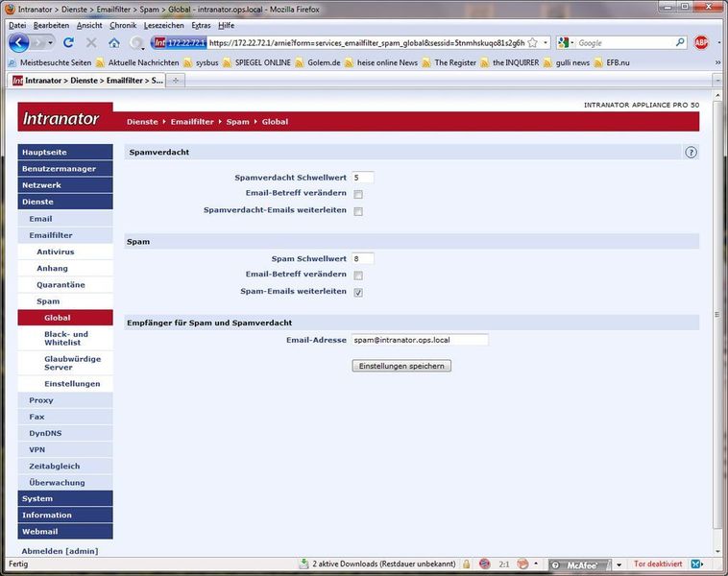
Task: Open the Ansicht menu
Action: point(89,26)
